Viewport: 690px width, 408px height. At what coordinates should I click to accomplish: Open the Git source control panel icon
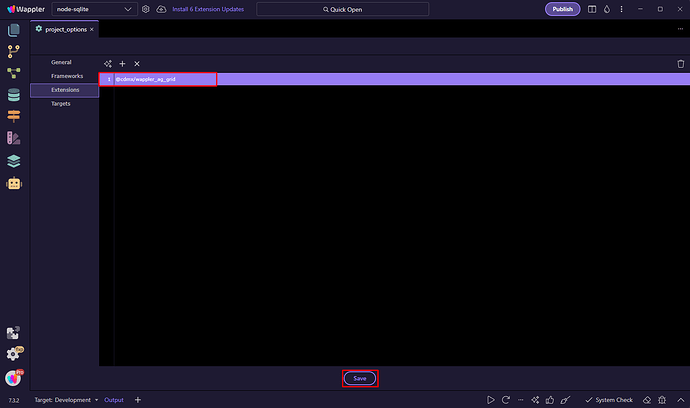click(x=14, y=51)
